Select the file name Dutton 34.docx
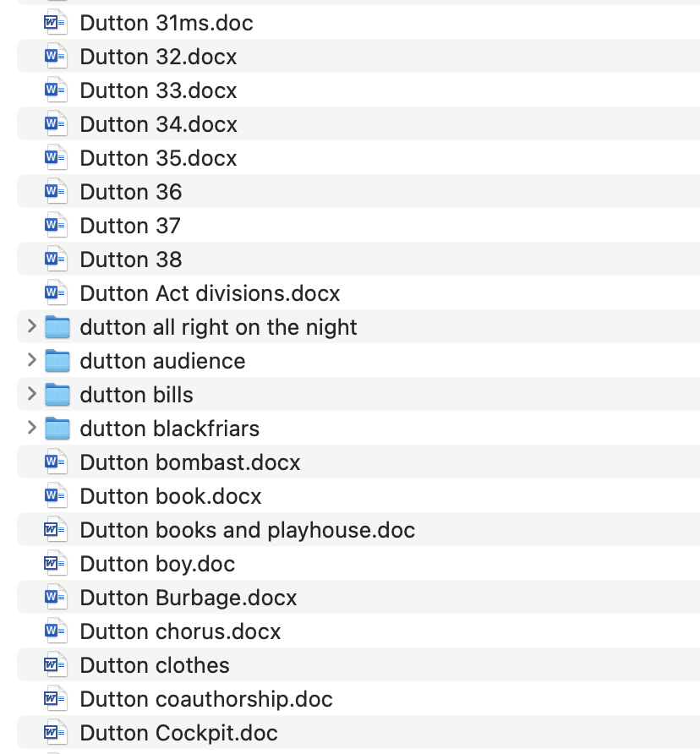Screen dimensions: 700x754 point(158,124)
